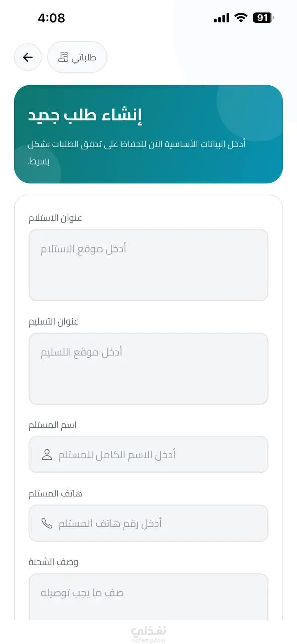
Task: Click the receipt icon beside طلباتي
Action: coord(63,57)
